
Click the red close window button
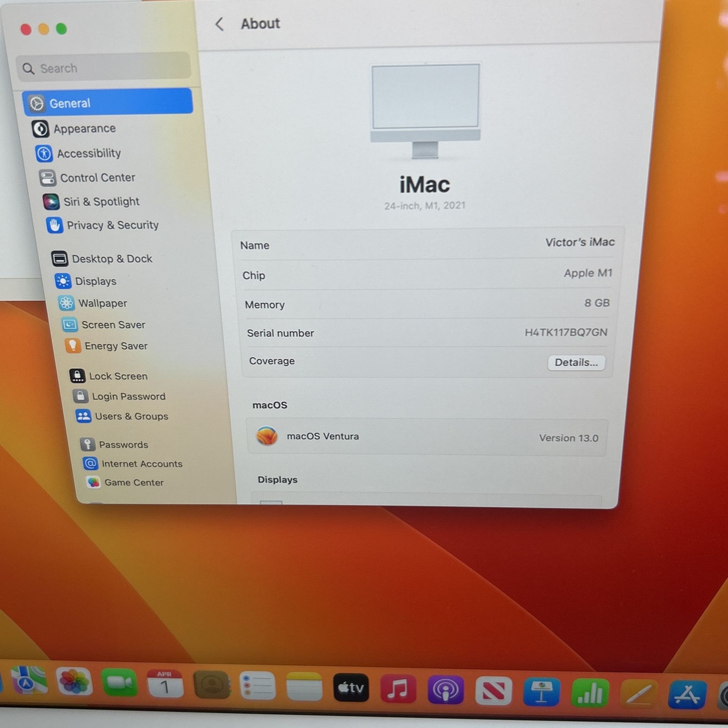[x=26, y=29]
